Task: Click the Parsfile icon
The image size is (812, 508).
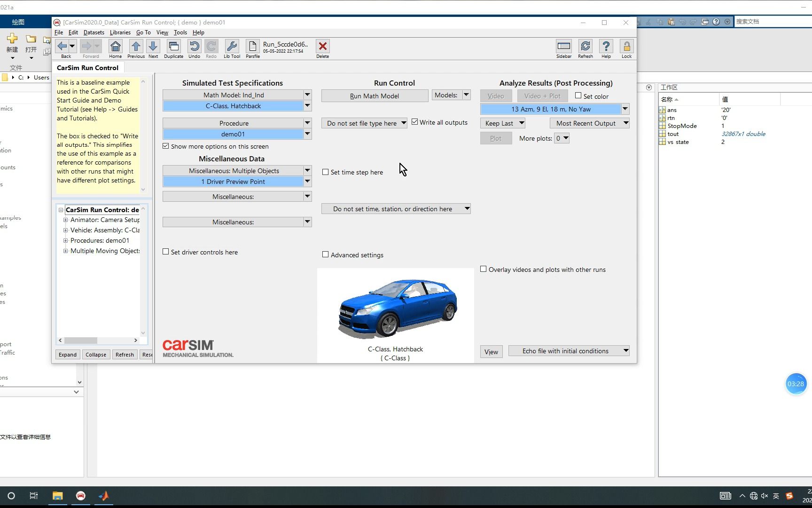Action: (252, 47)
